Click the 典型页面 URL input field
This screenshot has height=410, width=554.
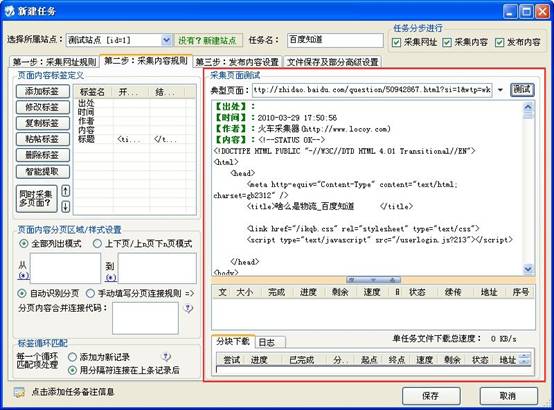(372, 90)
